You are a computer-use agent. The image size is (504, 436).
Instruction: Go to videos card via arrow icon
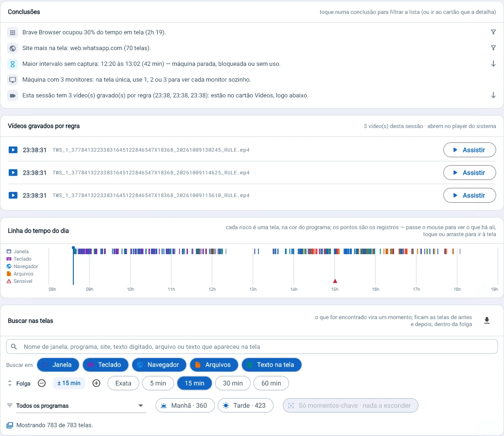493,95
